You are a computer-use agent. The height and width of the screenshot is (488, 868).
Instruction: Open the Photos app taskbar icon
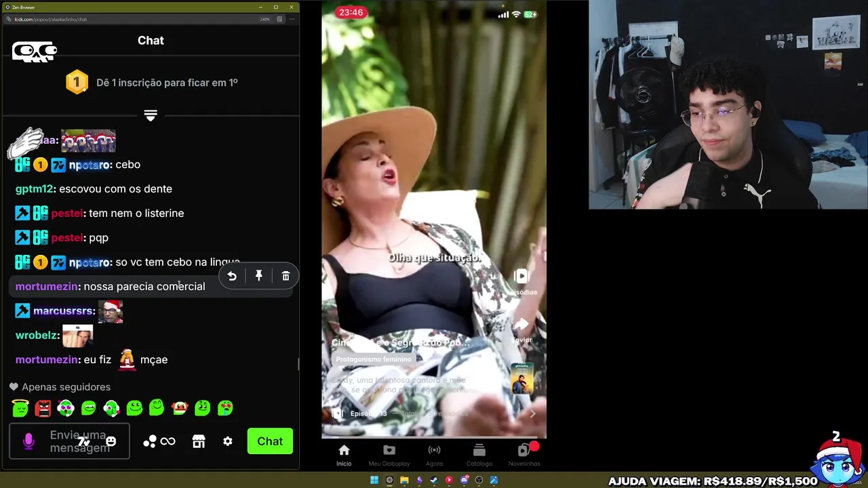[x=494, y=481]
